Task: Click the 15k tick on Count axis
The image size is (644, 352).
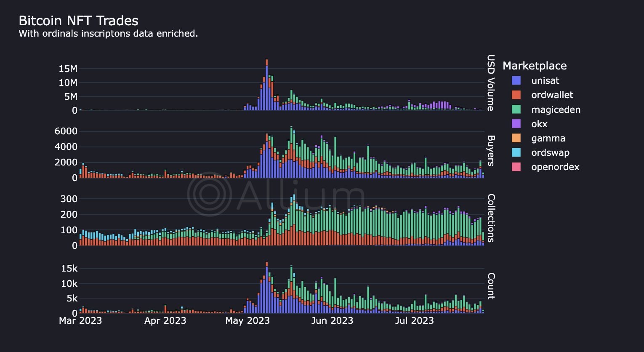Action: [x=69, y=269]
